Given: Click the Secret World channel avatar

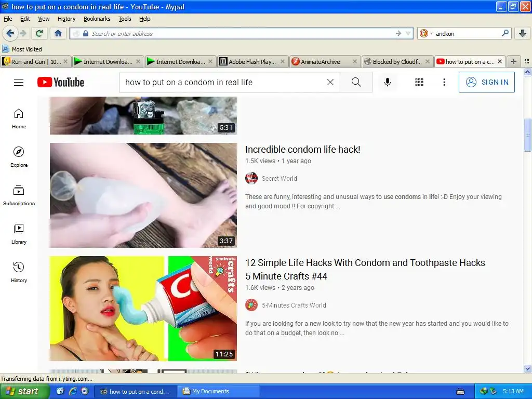Looking at the screenshot, I should [x=251, y=178].
